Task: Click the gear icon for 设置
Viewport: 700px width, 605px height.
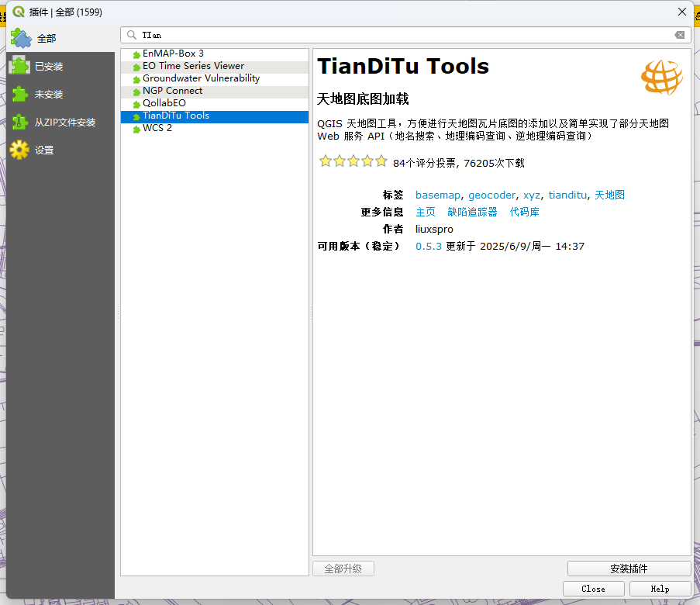Action: 19,150
